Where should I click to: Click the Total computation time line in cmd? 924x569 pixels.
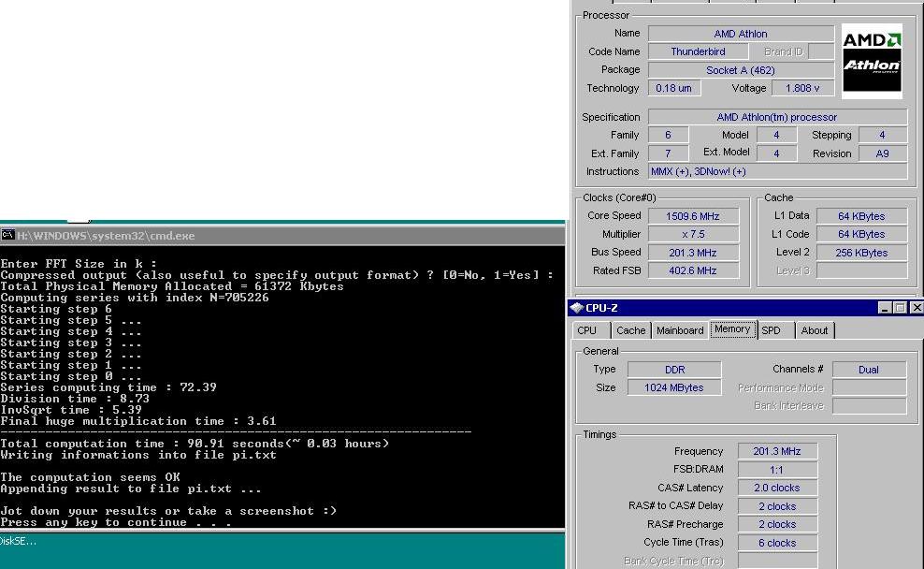(195, 444)
